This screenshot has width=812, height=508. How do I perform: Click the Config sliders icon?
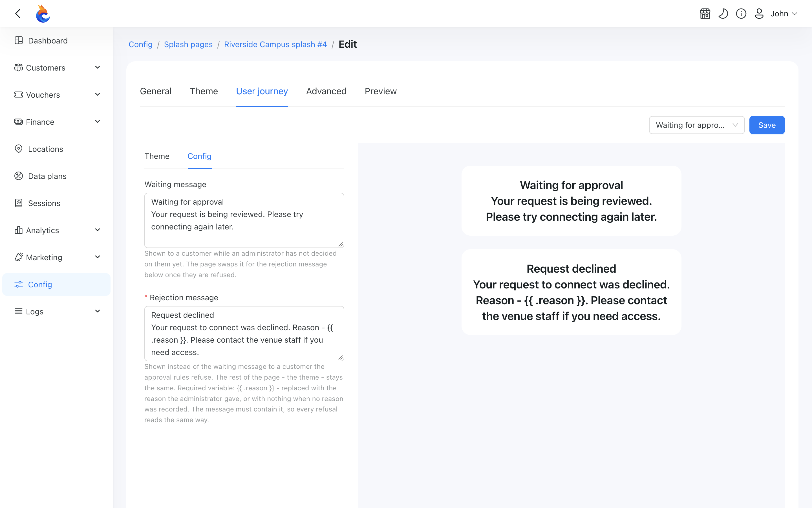[19, 284]
